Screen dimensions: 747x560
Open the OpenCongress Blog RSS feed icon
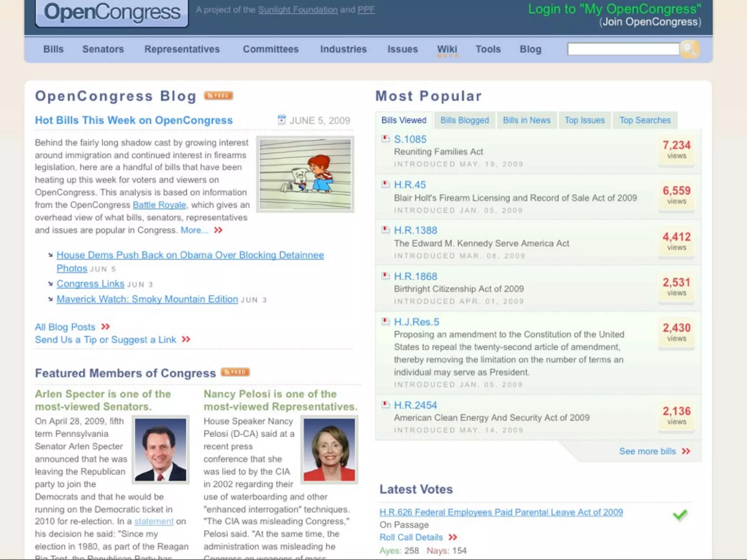(218, 96)
